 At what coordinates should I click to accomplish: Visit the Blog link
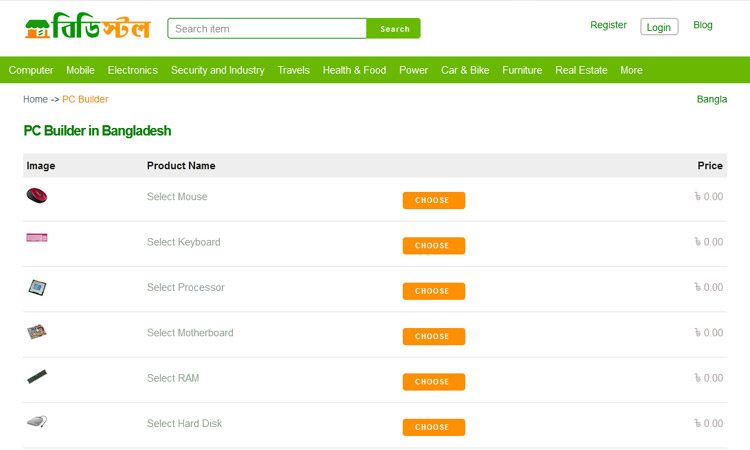pyautogui.click(x=703, y=25)
